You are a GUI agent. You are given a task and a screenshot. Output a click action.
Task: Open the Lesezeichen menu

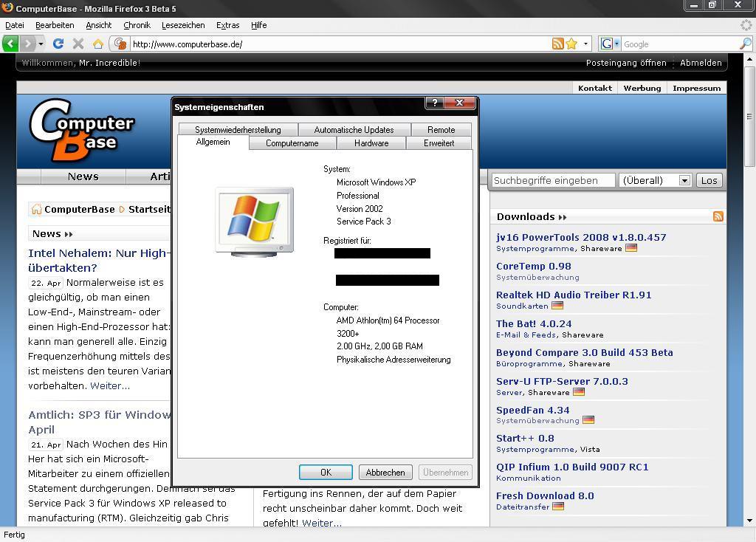click(x=183, y=25)
